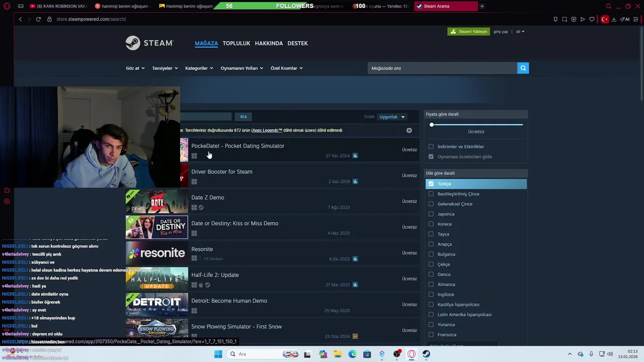This screenshot has width=644, height=362.
Task: Open the Sırala Uygunluk sort dropdown
Action: point(392,117)
